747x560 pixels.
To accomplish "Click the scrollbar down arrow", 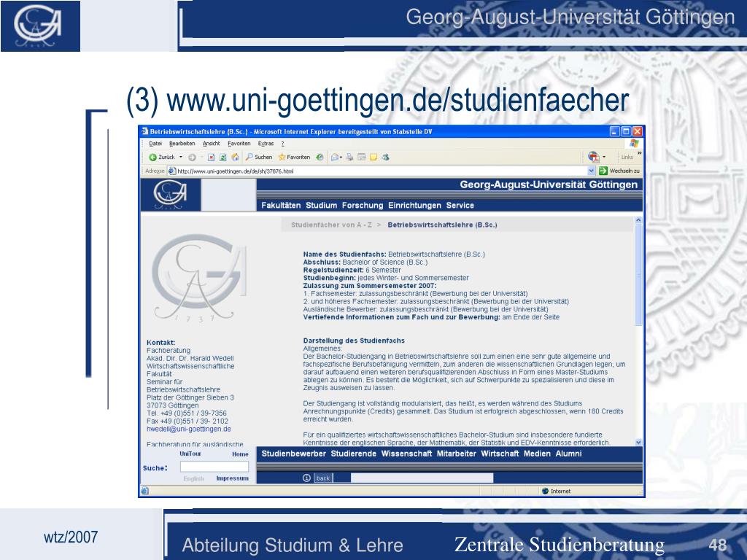I will pos(638,443).
